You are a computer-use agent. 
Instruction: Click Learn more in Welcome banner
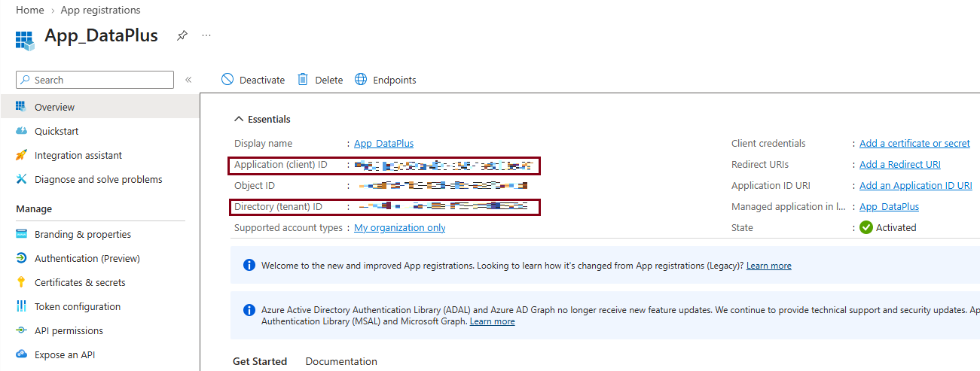[x=768, y=266]
